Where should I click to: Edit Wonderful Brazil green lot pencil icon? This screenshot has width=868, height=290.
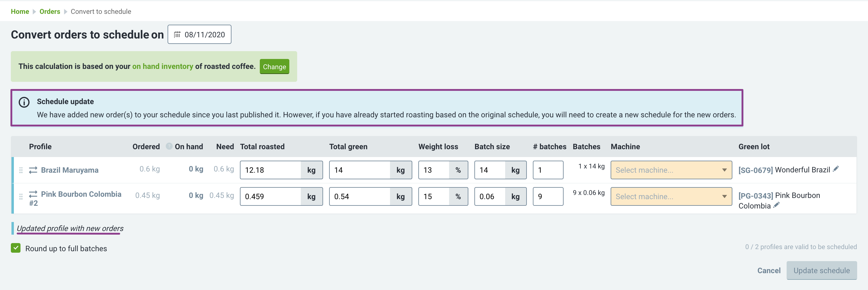836,169
